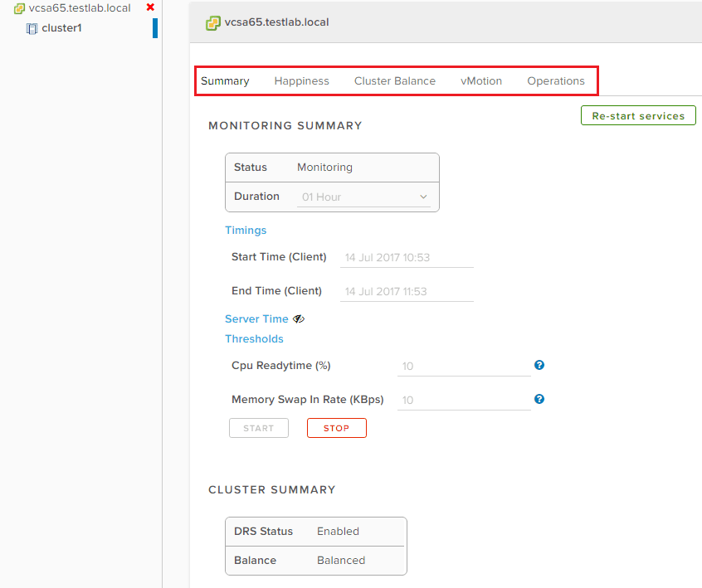
Task: Click the vCenter icon beside vcsa65.testlab.local in tree
Action: point(19,8)
